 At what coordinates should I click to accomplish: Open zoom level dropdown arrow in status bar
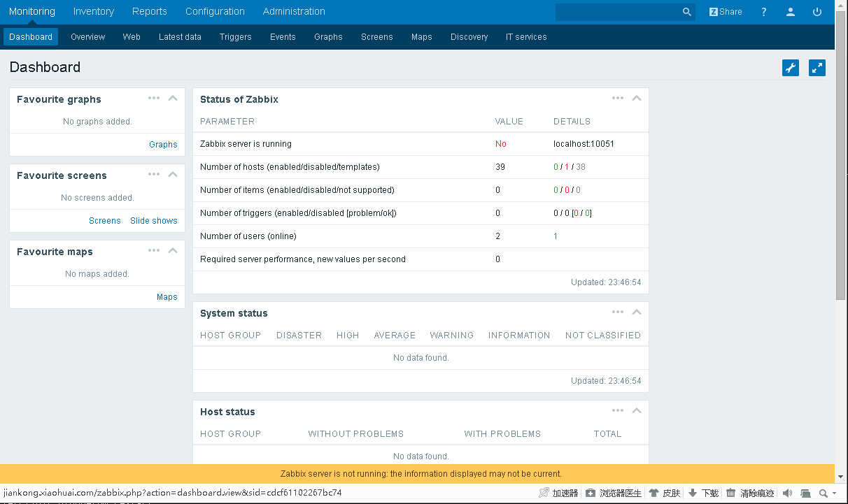point(834,494)
